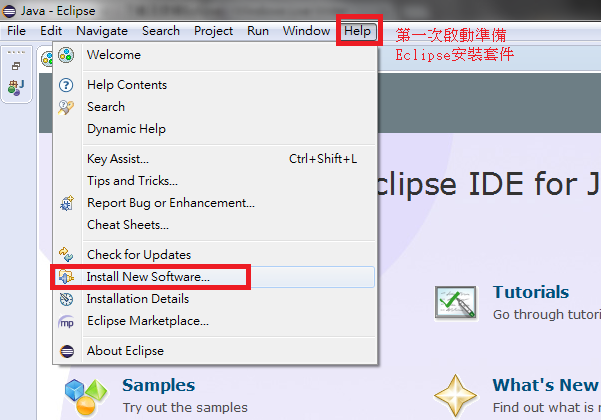This screenshot has height=420, width=601.
Task: Select Help Contents entry
Action: click(214, 85)
